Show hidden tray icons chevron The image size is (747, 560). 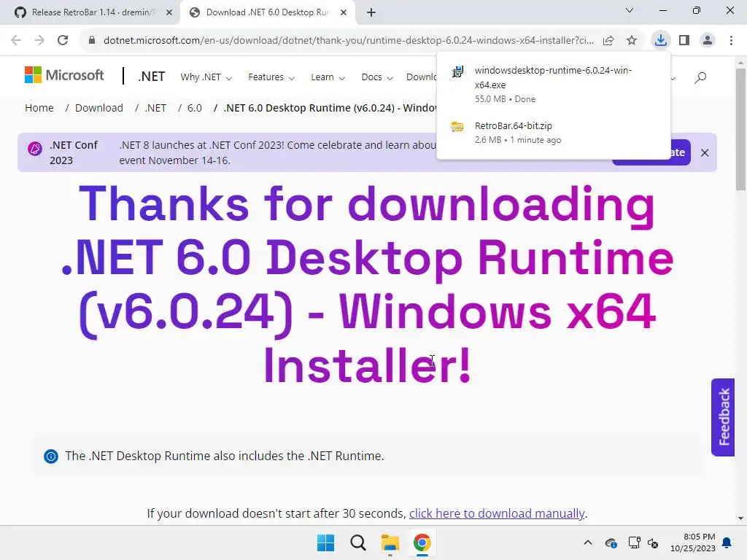[x=588, y=542]
